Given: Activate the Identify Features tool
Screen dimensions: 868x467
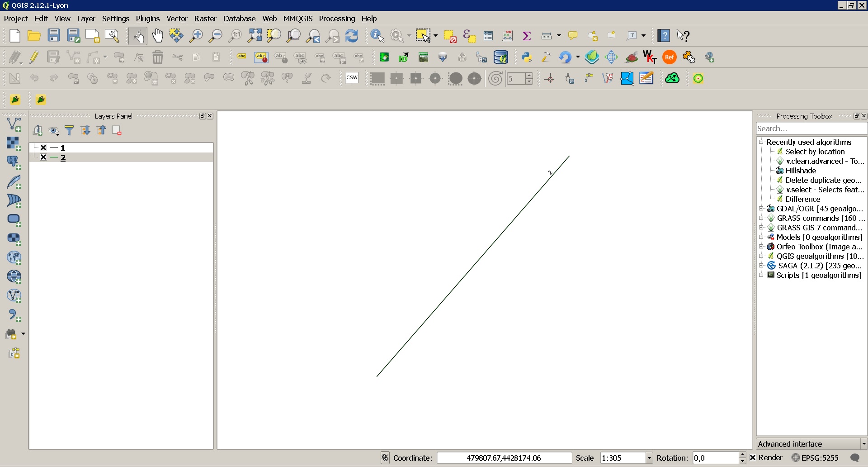Looking at the screenshot, I should tap(377, 36).
